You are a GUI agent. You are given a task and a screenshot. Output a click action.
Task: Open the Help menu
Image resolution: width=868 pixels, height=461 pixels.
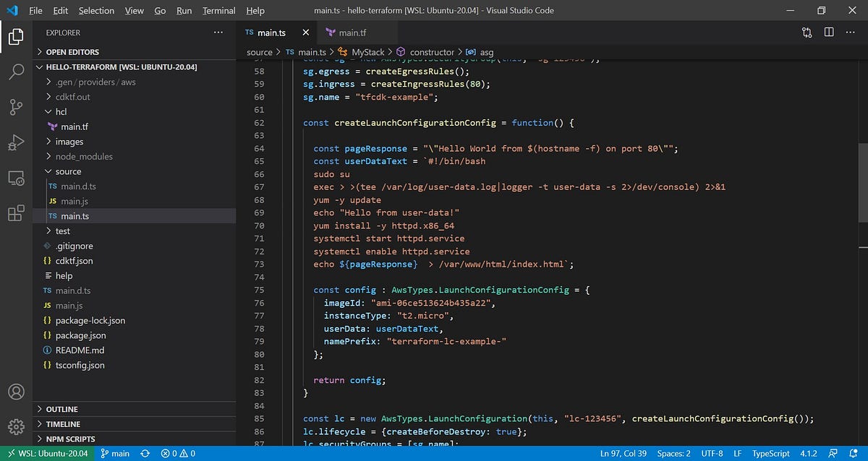pos(255,11)
